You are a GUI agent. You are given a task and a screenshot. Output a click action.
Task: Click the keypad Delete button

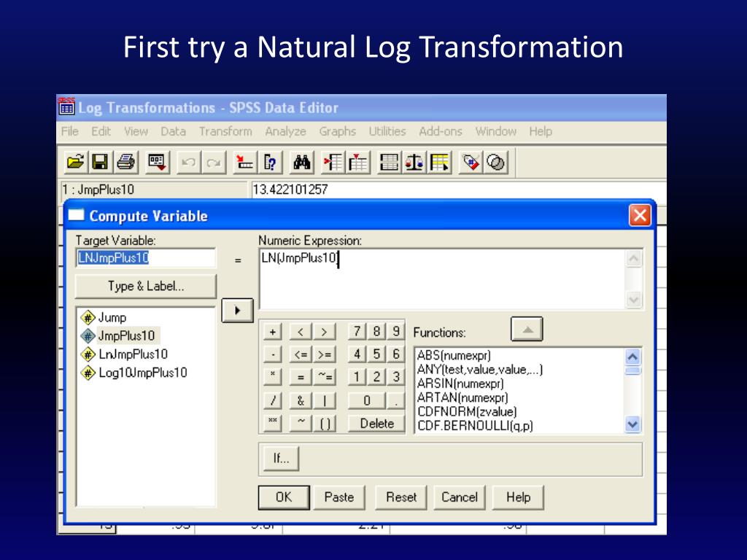click(376, 424)
